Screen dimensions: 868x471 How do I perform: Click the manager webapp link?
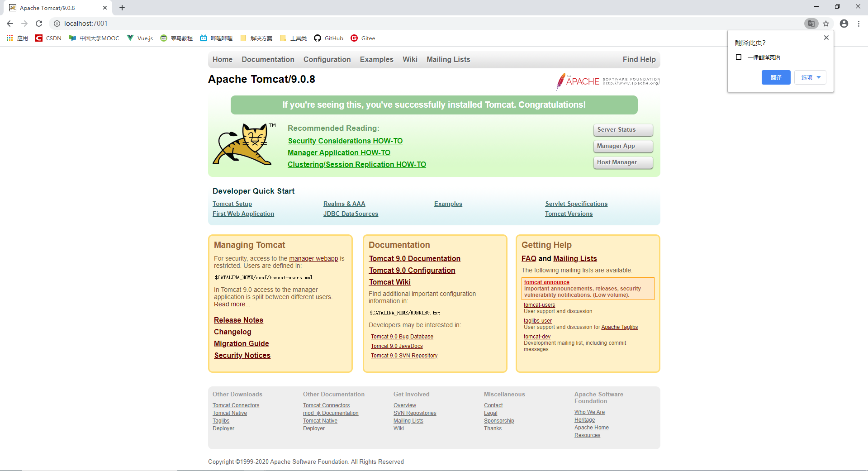point(313,258)
